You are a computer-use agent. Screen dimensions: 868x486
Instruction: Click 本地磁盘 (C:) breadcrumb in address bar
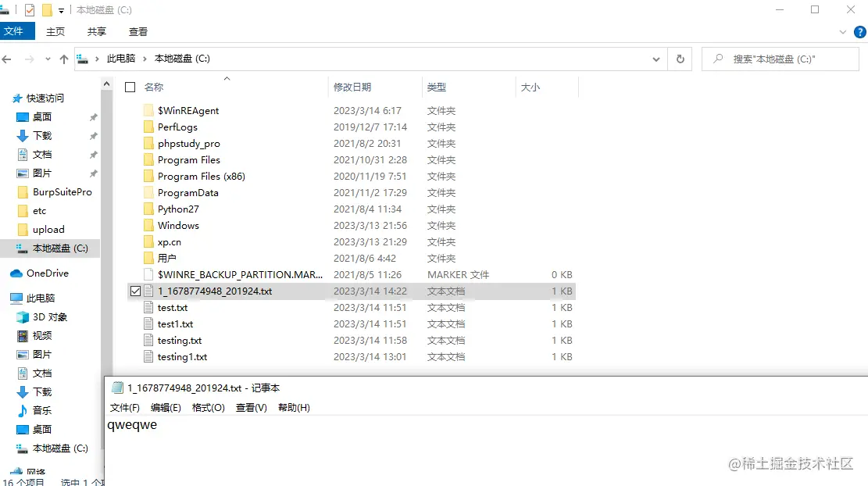[182, 59]
